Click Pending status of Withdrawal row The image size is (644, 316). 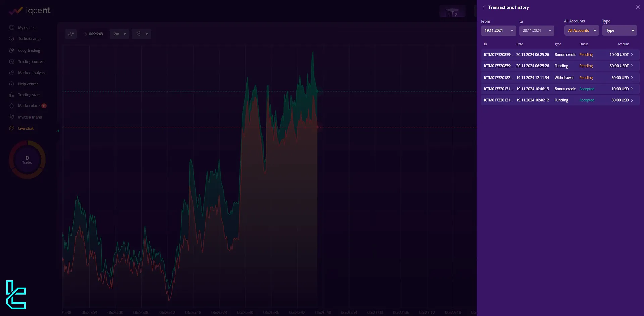[586, 78]
